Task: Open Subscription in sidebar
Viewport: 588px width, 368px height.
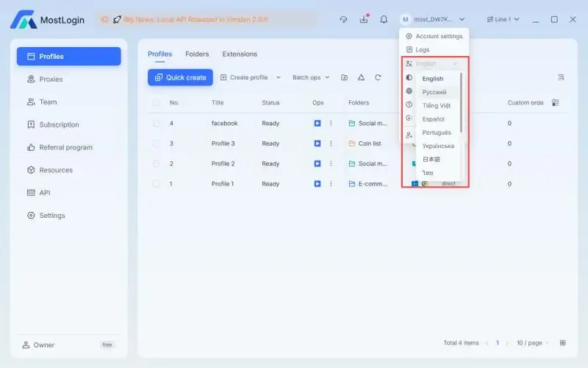Action: pyautogui.click(x=68, y=124)
